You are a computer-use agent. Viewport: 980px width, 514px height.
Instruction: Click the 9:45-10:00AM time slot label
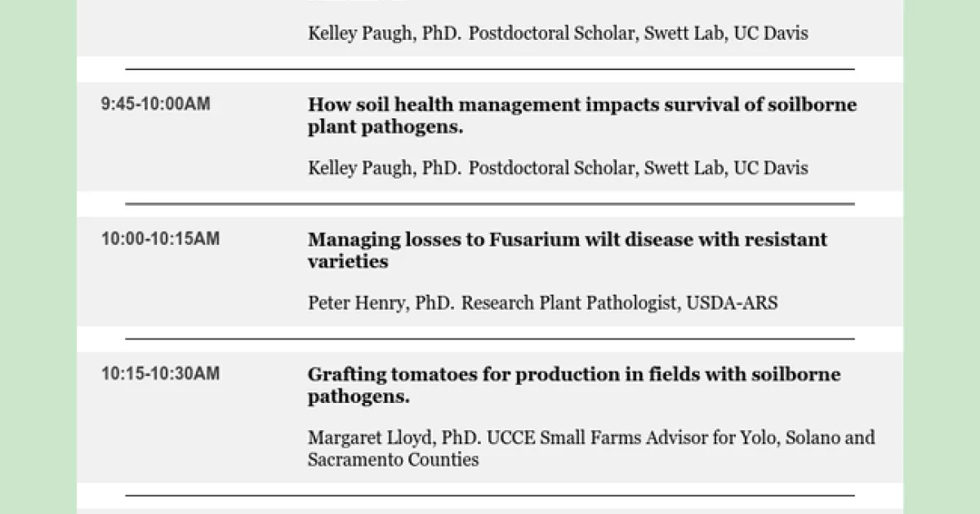coord(155,104)
